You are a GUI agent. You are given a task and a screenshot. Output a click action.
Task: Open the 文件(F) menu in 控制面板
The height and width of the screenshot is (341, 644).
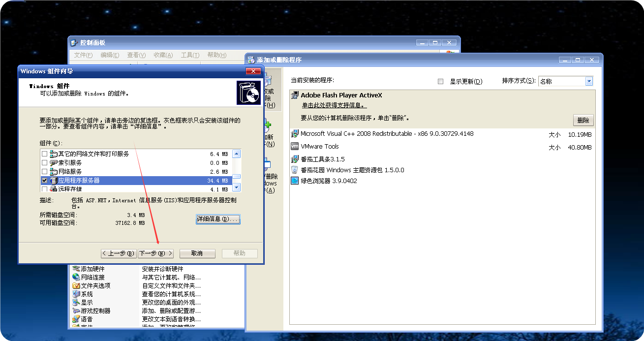pyautogui.click(x=83, y=55)
